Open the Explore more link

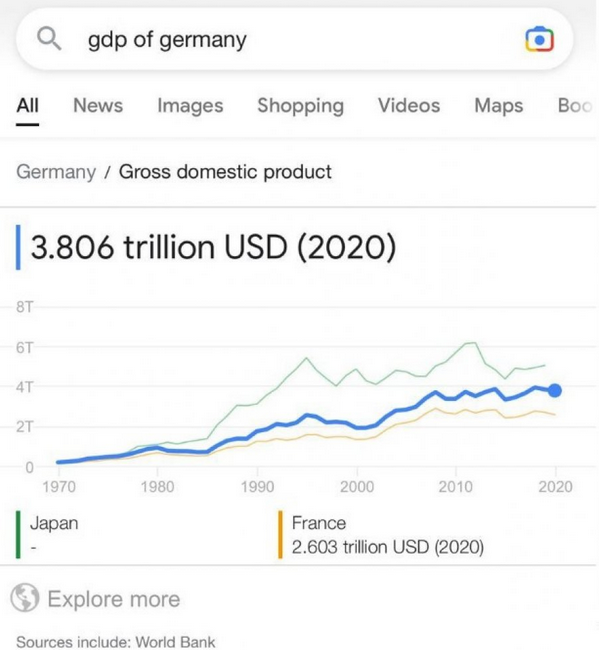point(113,599)
